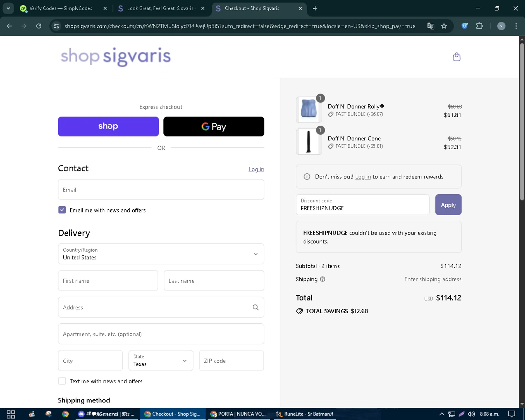Click the Last name field
The image size is (525, 420).
coord(214,280)
